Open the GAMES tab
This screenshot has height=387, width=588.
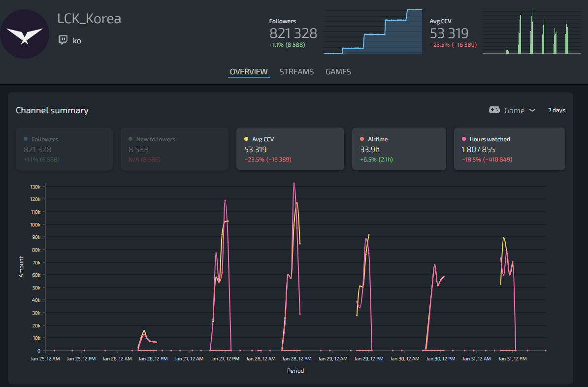338,71
